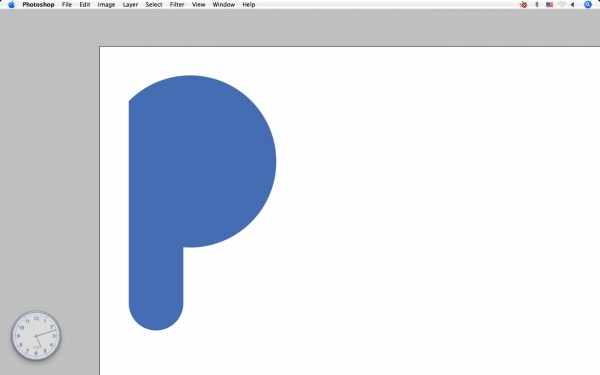Open the Select menu

pyautogui.click(x=154, y=5)
